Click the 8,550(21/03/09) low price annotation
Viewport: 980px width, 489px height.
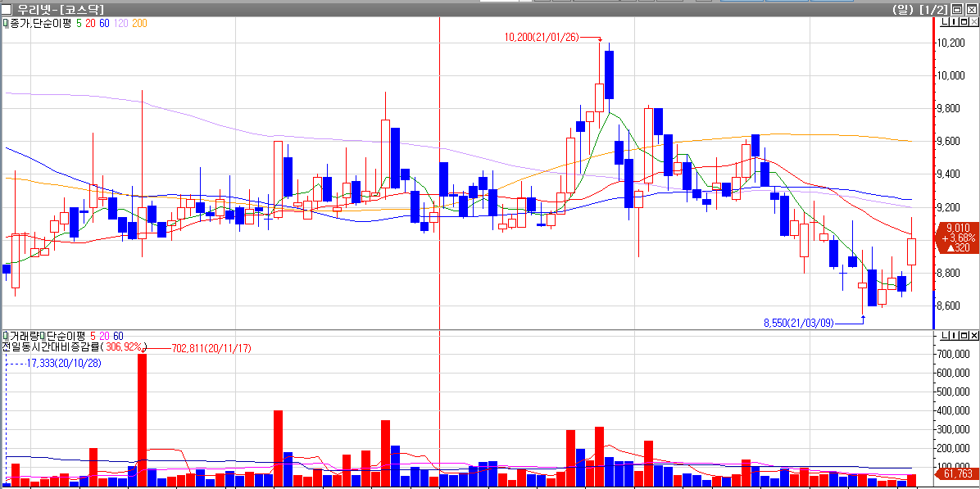[798, 323]
